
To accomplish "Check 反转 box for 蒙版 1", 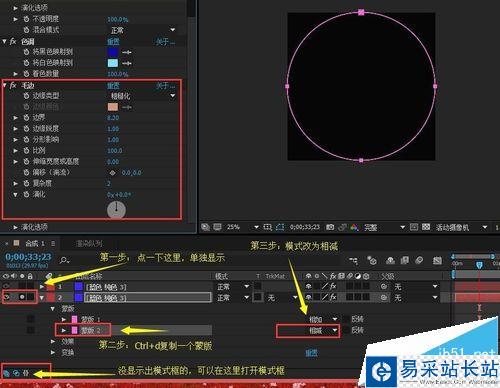I will 346,319.
